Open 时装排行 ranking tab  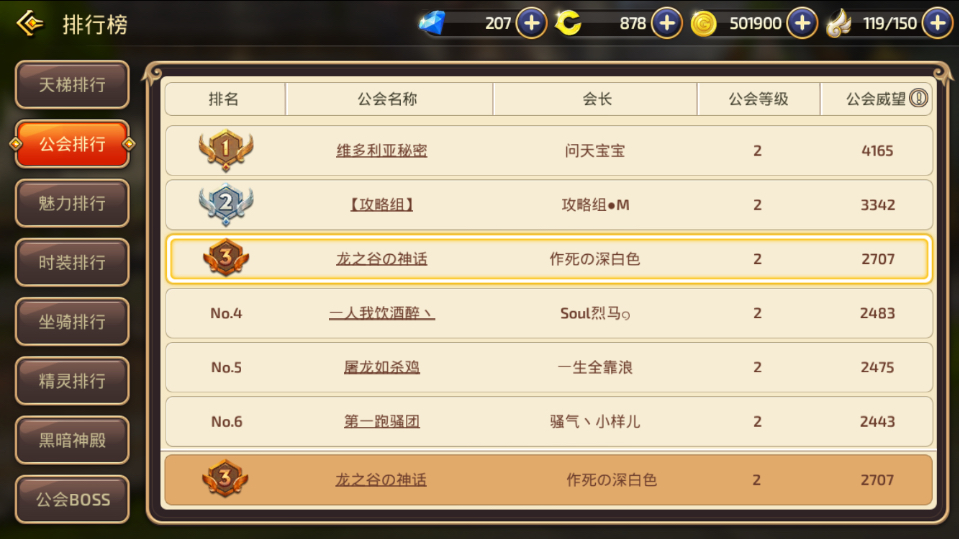[x=72, y=262]
